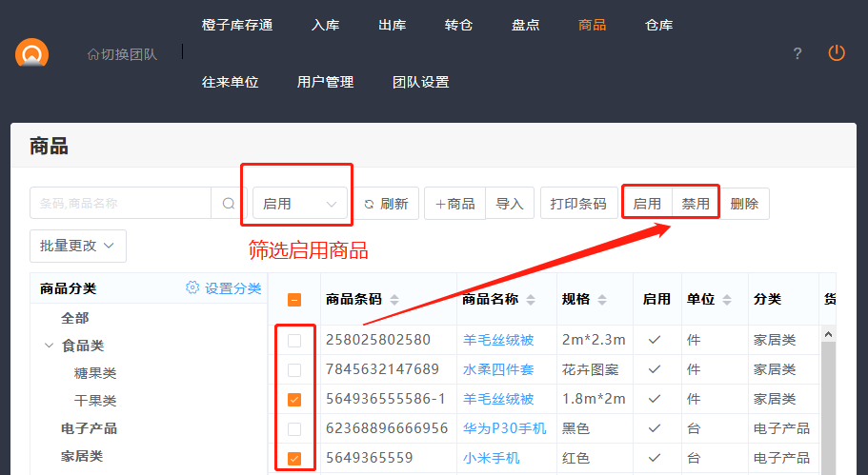Sort by 单位 column arrows
Viewport: 868px width, 475px height.
pyautogui.click(x=728, y=300)
